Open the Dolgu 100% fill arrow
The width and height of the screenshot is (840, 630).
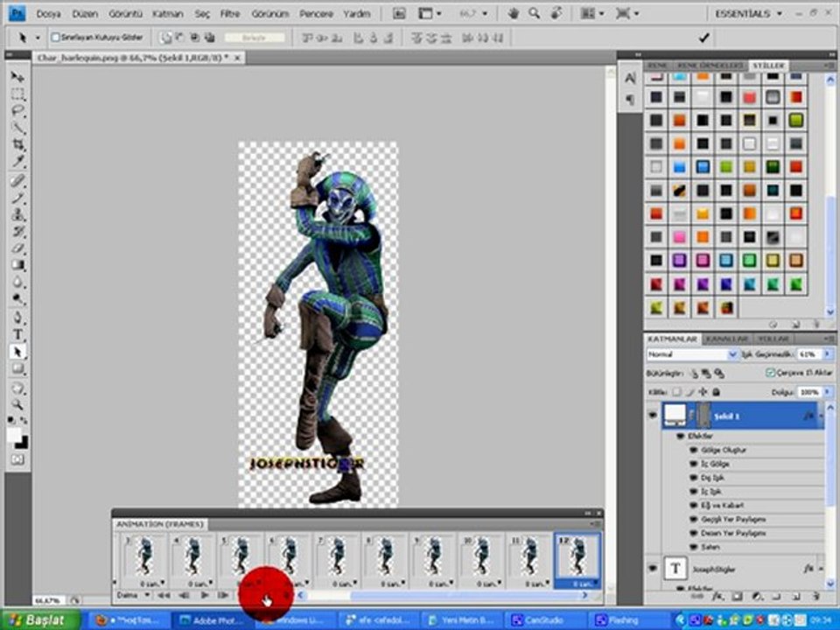coord(828,392)
